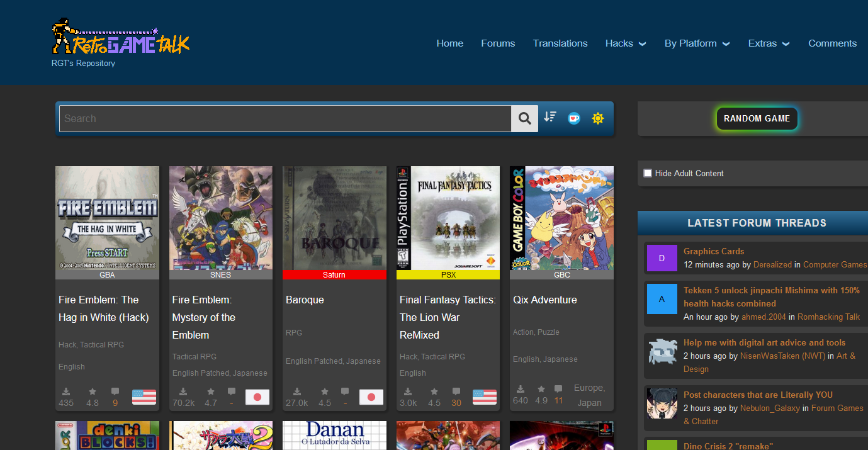Open the Romhacking Talk forum category
The image size is (868, 450).
(828, 317)
